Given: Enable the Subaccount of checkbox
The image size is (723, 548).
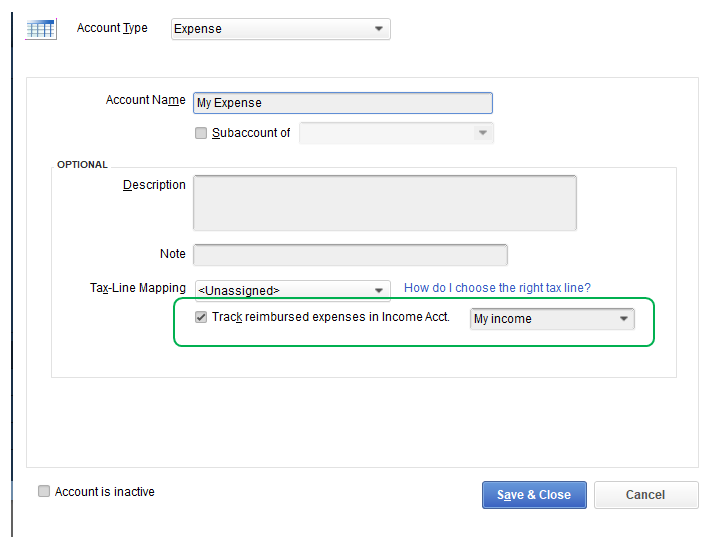Looking at the screenshot, I should 201,133.
